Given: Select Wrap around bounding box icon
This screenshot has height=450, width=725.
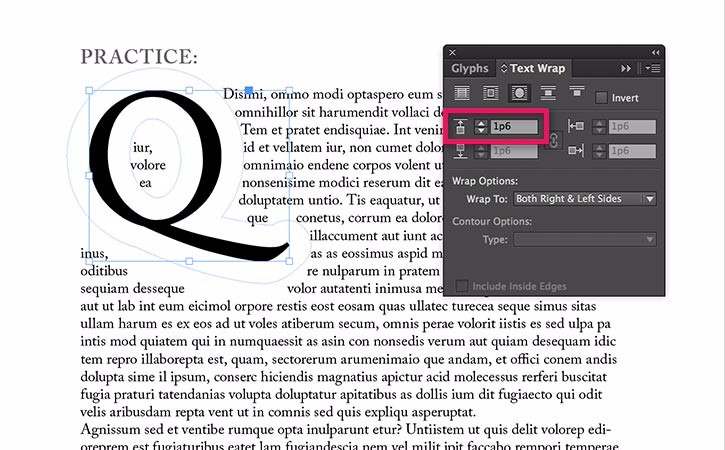Looking at the screenshot, I should (x=490, y=93).
